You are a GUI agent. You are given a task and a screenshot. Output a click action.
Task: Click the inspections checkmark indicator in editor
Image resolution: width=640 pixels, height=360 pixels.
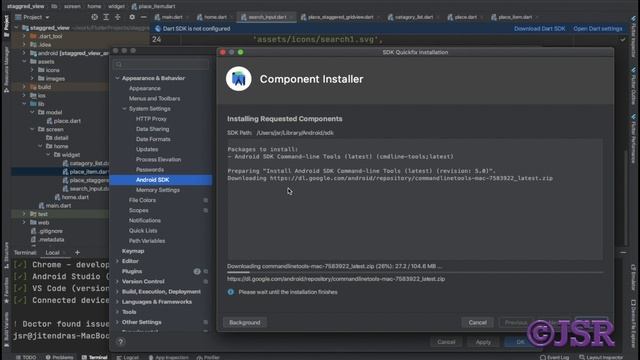[x=622, y=40]
